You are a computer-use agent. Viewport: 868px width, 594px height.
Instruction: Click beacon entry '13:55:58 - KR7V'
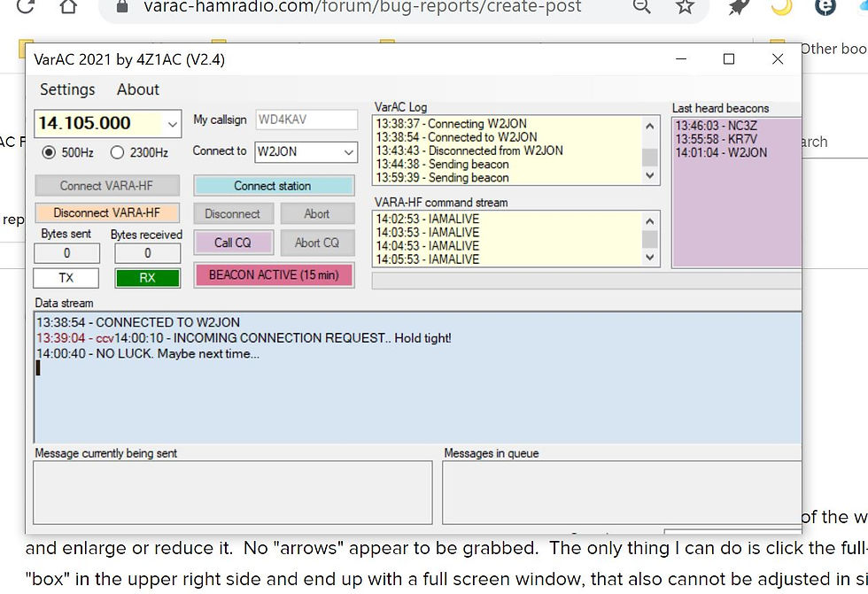coord(717,139)
